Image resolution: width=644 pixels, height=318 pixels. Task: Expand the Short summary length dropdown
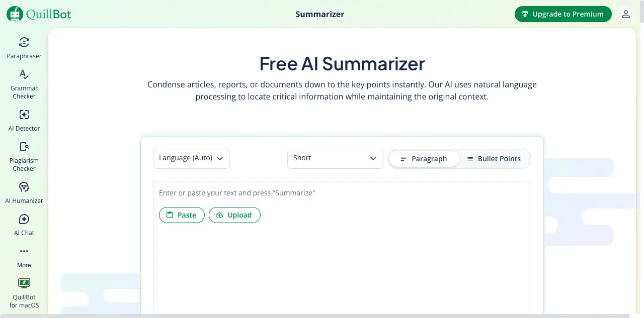pyautogui.click(x=335, y=158)
